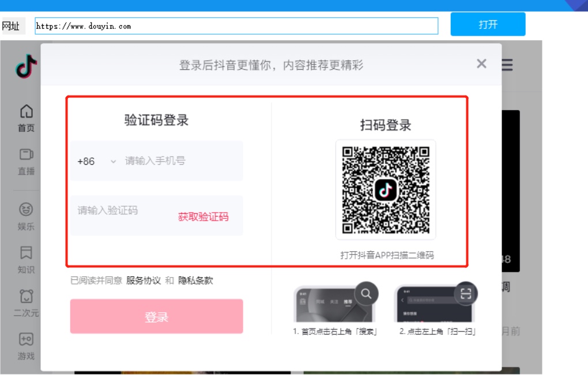This screenshot has height=375, width=588.
Task: Open the 隐私条款 privacy policy link
Action: (x=195, y=280)
